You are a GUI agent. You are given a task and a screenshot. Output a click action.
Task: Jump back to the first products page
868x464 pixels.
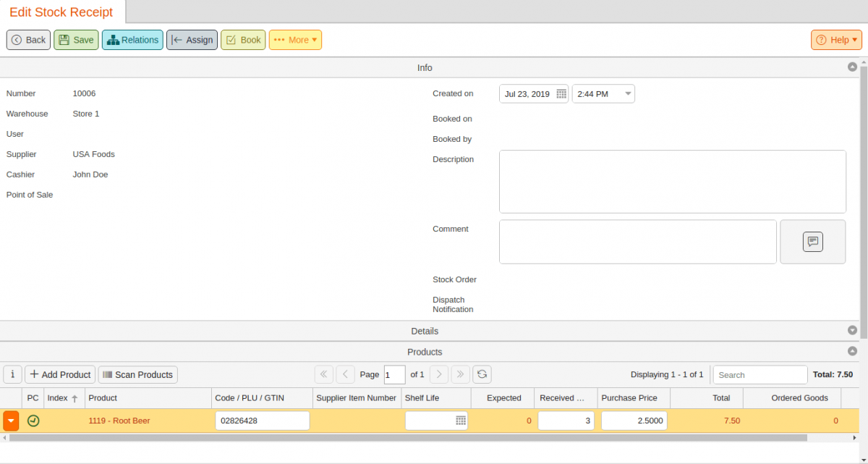coord(323,374)
